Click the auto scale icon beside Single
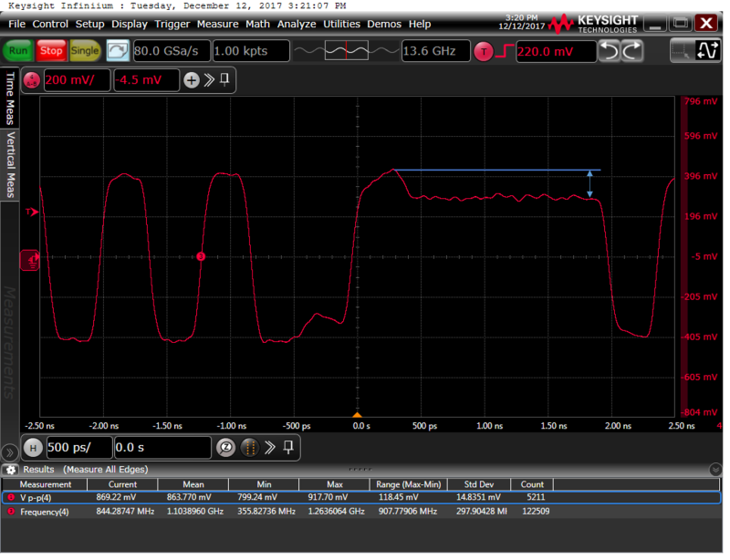Viewport: 730px width, 560px height. [x=118, y=51]
